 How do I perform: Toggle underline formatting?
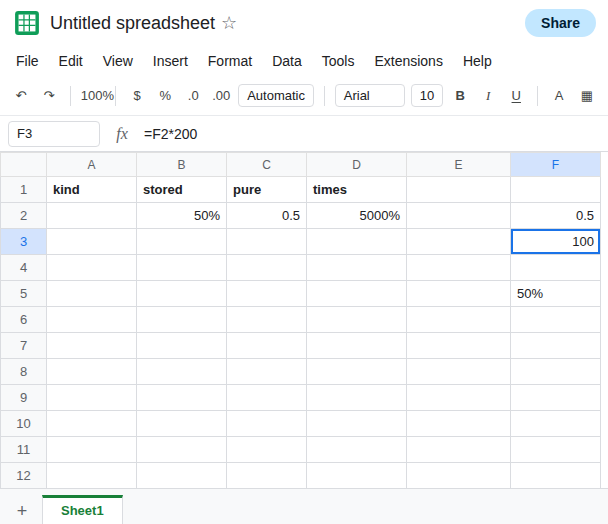tap(516, 96)
